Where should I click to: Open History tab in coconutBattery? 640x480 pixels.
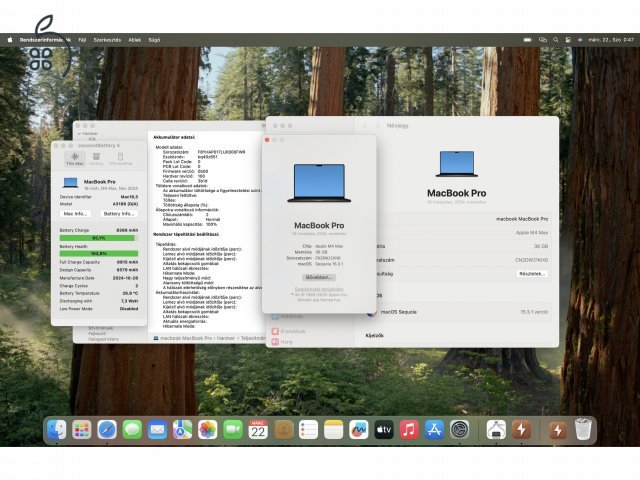click(96, 159)
